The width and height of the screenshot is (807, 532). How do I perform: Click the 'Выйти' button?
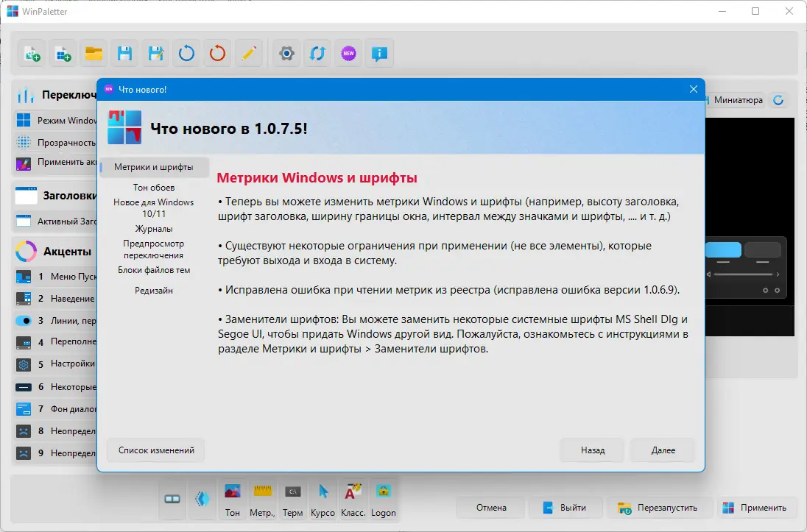pyautogui.click(x=565, y=508)
